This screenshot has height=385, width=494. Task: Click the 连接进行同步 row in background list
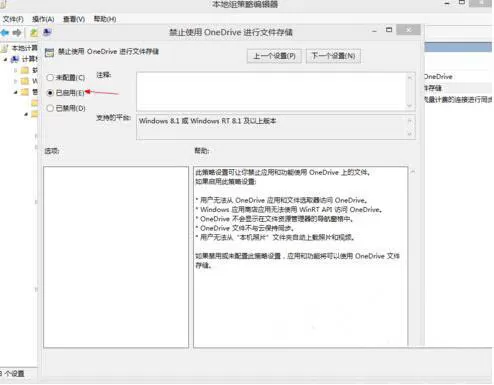point(458,99)
